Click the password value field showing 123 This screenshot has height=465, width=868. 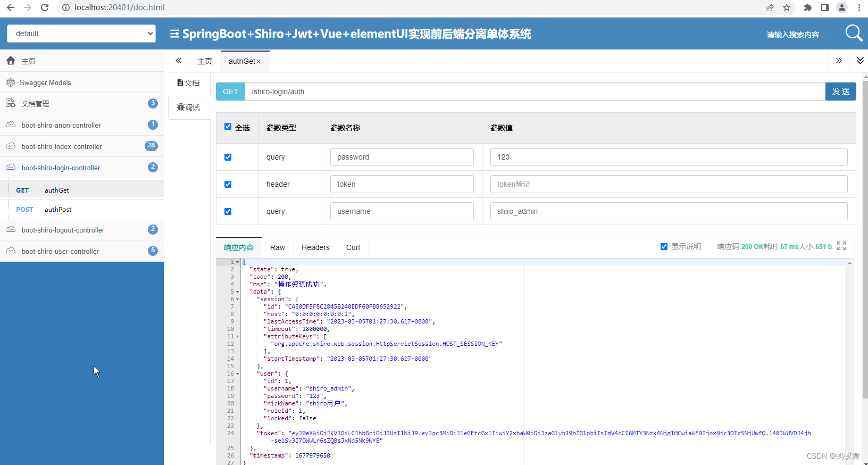pos(669,157)
